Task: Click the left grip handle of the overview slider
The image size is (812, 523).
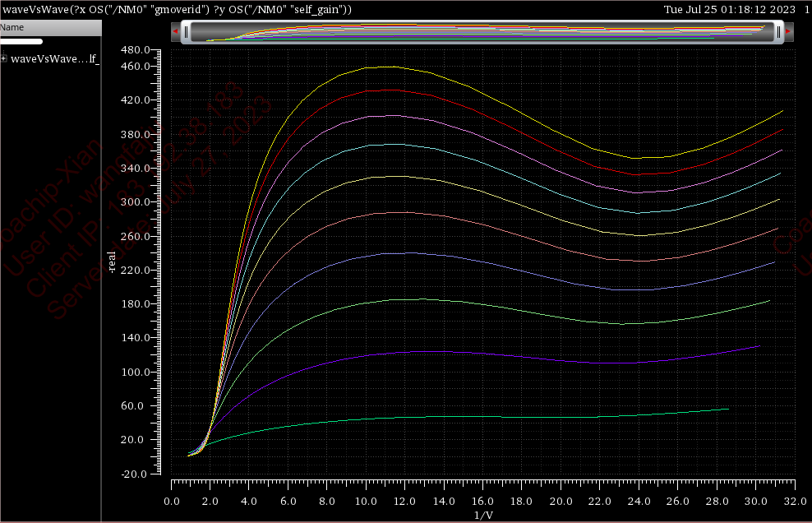Action: click(187, 31)
